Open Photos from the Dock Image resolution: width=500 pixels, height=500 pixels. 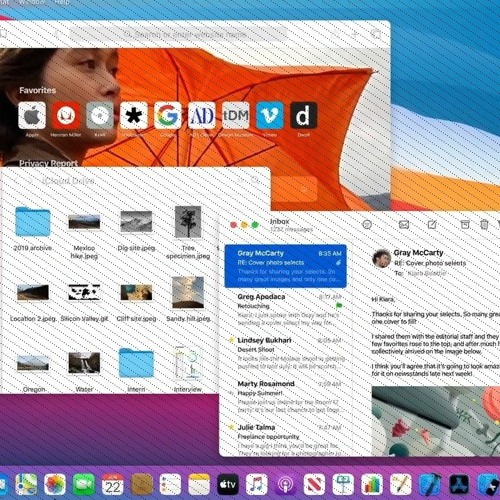click(x=55, y=484)
